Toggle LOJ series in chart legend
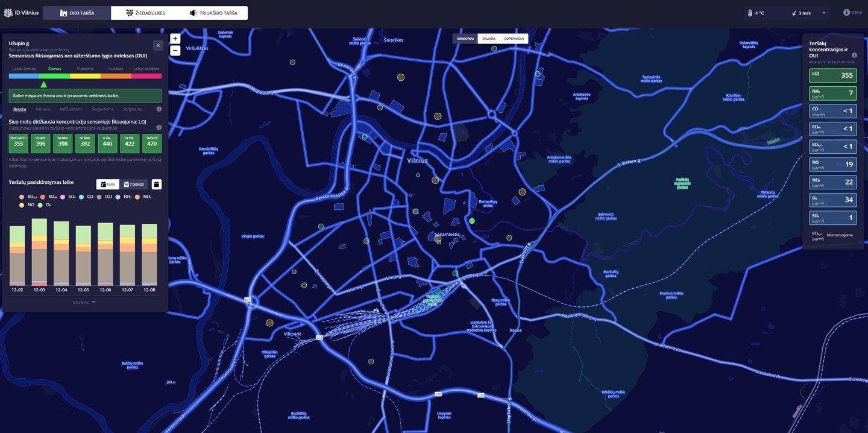Screen dimensions: 868x433 (x=104, y=197)
